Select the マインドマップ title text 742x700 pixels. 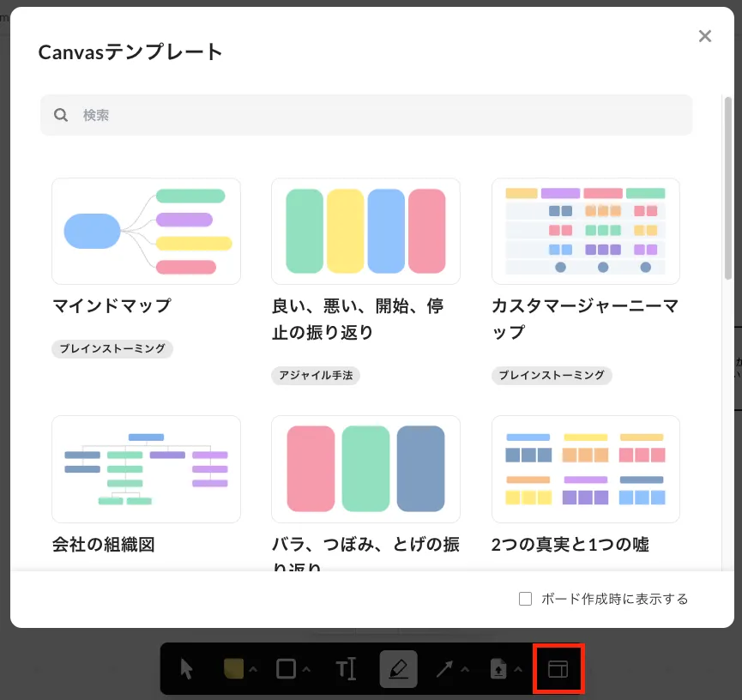click(112, 305)
